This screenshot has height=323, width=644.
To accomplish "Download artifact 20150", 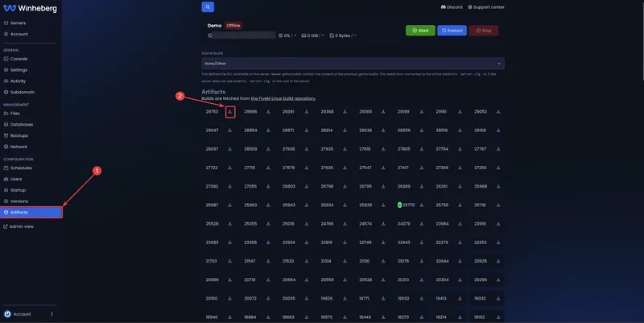I will (230, 299).
